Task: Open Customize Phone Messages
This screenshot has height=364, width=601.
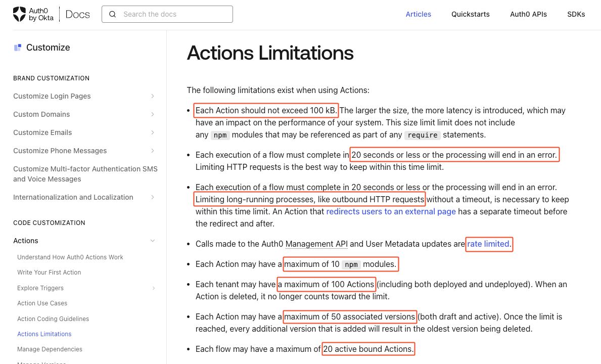Action: tap(60, 151)
